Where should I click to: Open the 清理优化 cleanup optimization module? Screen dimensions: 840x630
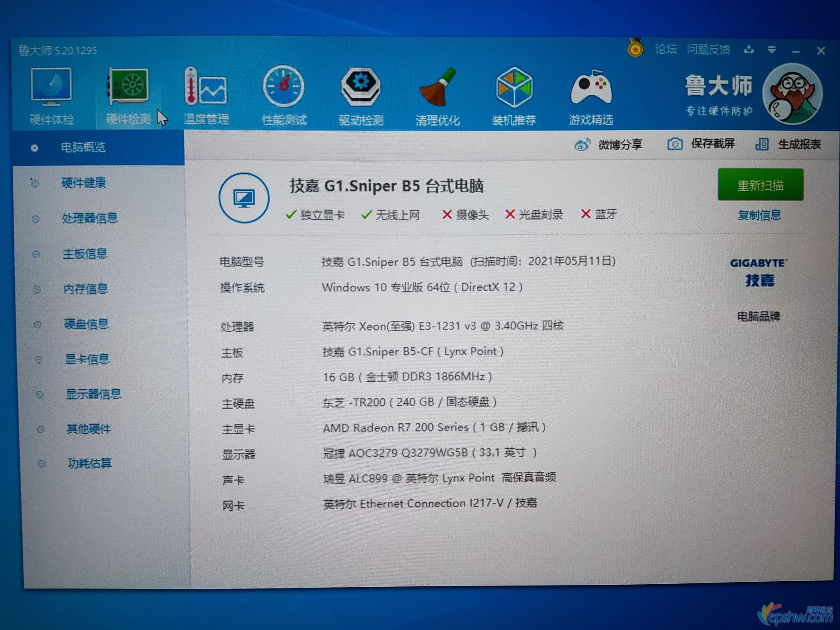[x=437, y=97]
